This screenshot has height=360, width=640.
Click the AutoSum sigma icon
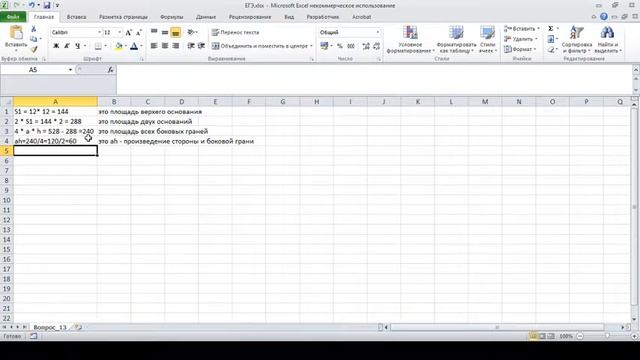551,29
